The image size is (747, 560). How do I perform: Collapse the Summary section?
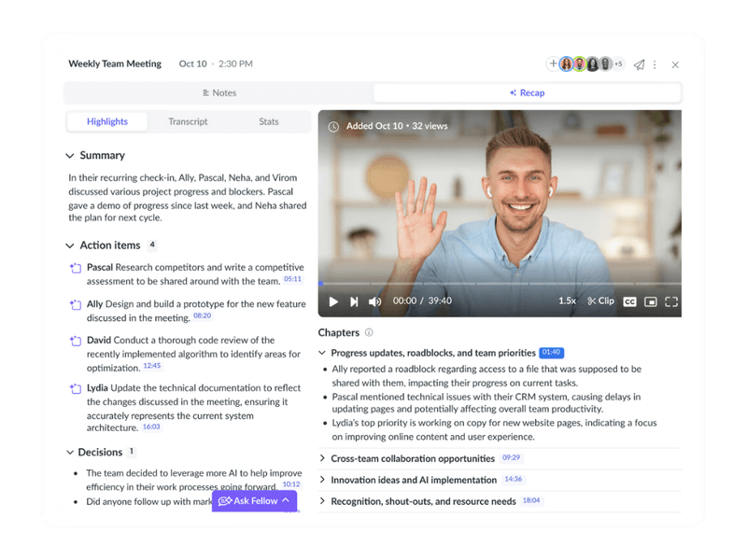pos(69,156)
